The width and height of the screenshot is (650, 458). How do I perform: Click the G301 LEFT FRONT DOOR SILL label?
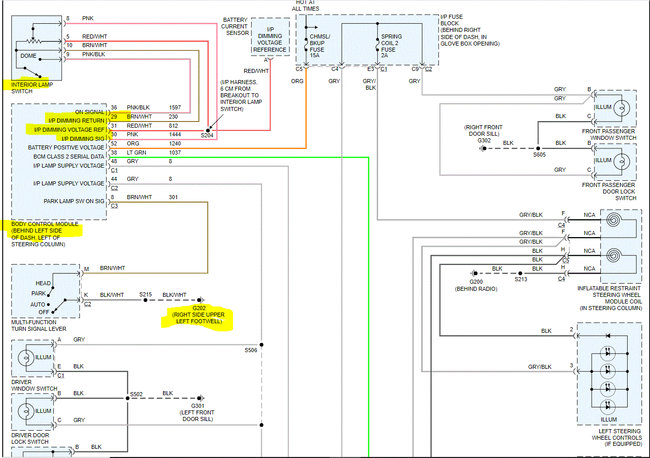tap(197, 412)
